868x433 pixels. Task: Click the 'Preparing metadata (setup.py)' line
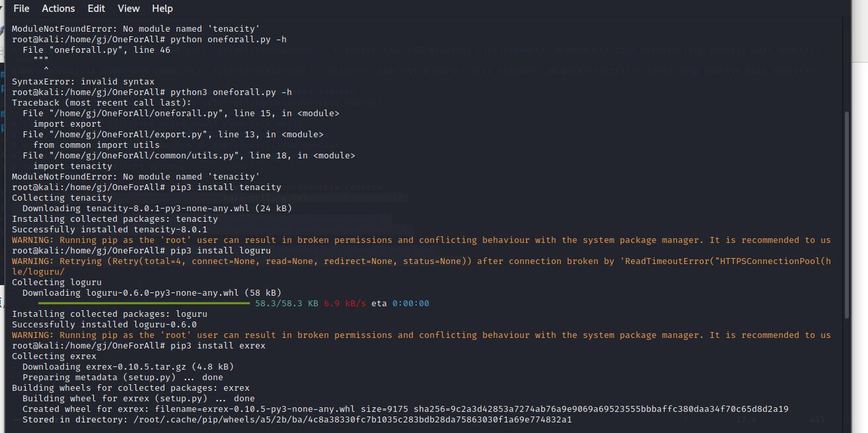pyautogui.click(x=123, y=378)
